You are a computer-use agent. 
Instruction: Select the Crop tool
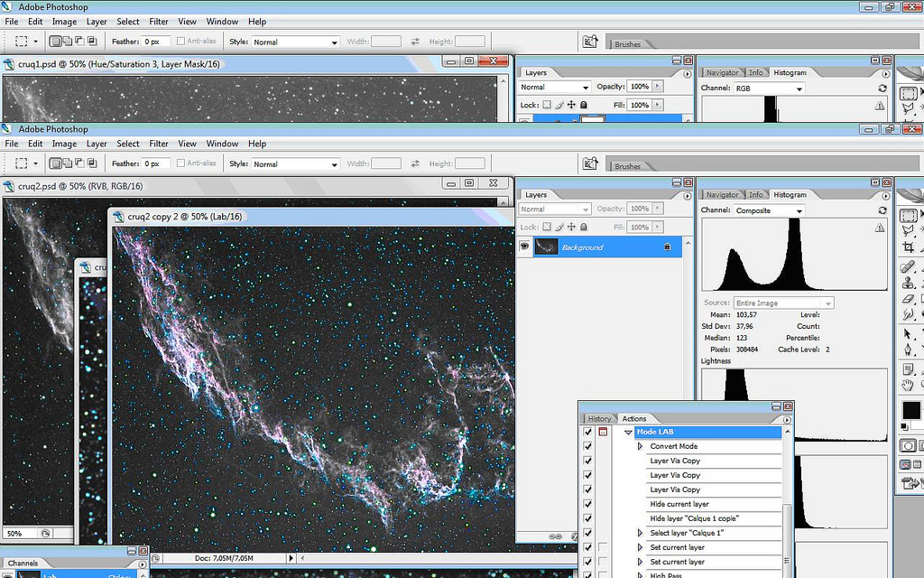coord(909,247)
